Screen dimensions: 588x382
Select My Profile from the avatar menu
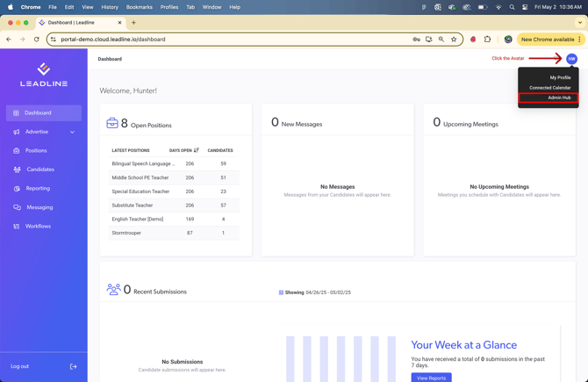click(560, 77)
